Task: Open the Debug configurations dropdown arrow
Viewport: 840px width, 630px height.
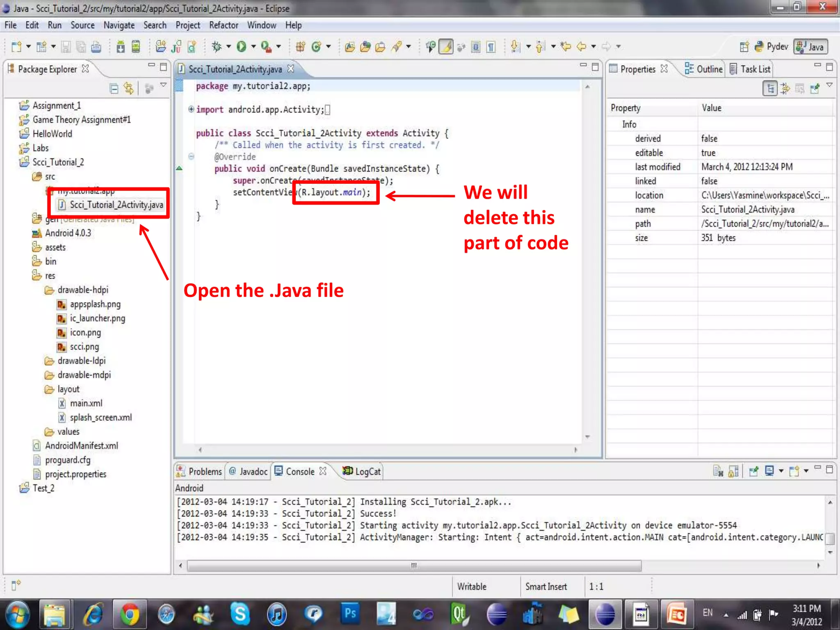Action: [x=229, y=47]
